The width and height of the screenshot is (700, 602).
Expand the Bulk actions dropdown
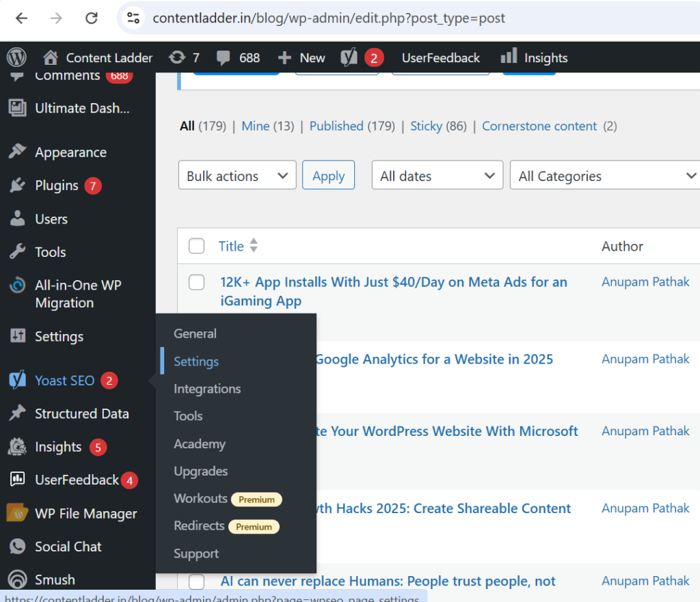tap(237, 176)
